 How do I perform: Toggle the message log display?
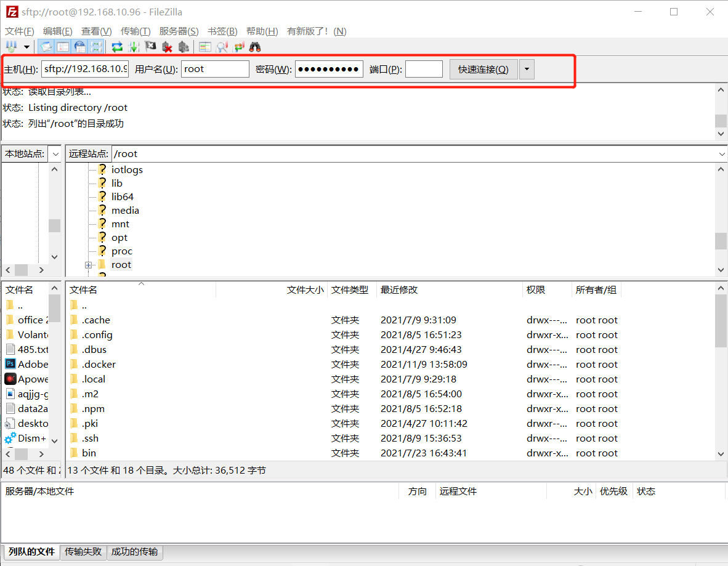point(46,47)
